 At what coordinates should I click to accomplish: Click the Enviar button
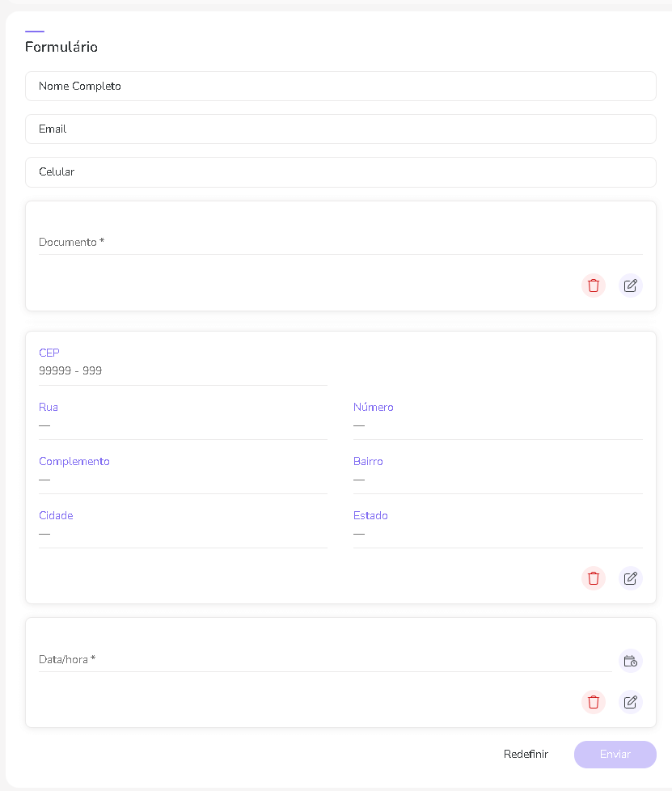[x=615, y=754]
